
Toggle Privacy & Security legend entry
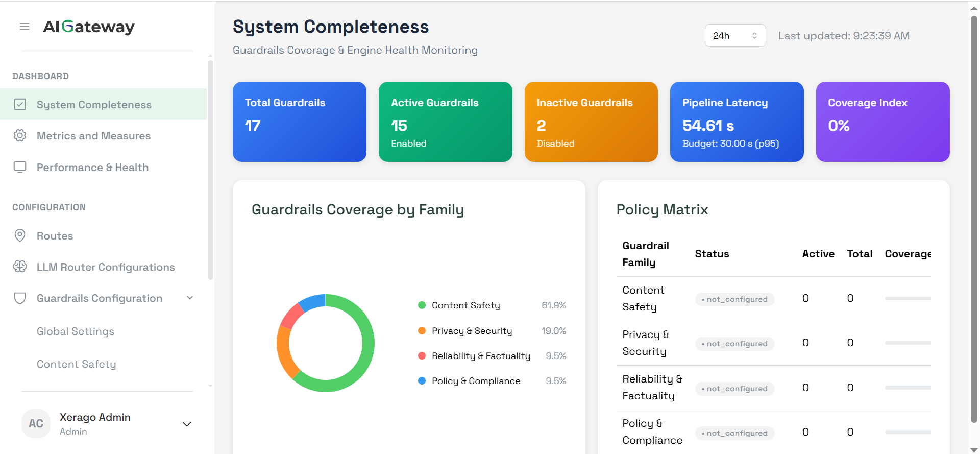(471, 331)
